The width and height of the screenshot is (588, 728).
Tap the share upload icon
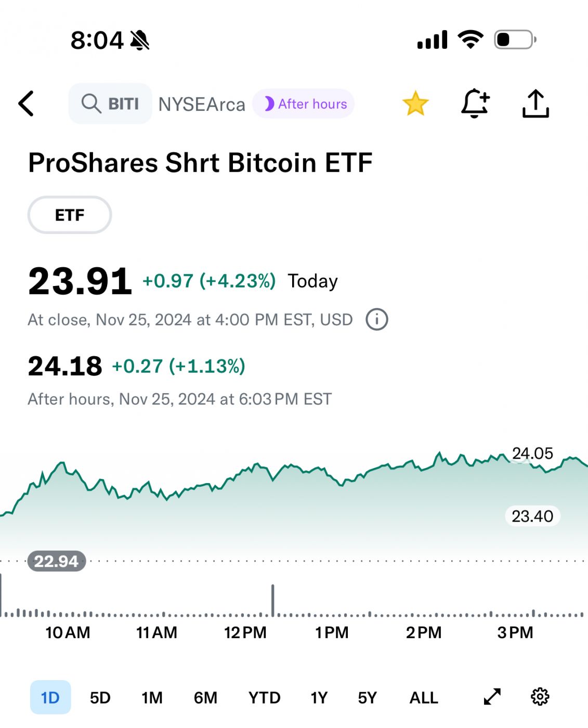pos(535,103)
